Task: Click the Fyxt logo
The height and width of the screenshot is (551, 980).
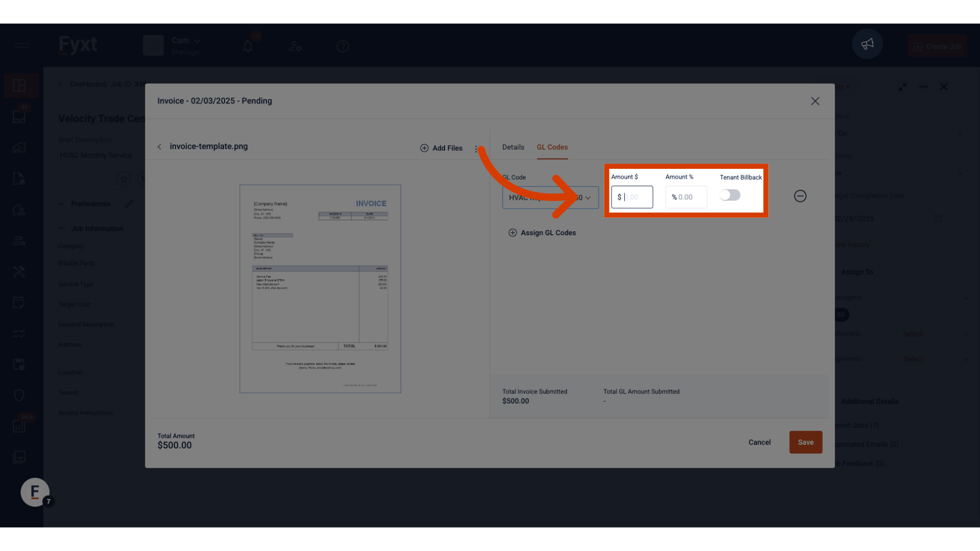Action: tap(78, 45)
